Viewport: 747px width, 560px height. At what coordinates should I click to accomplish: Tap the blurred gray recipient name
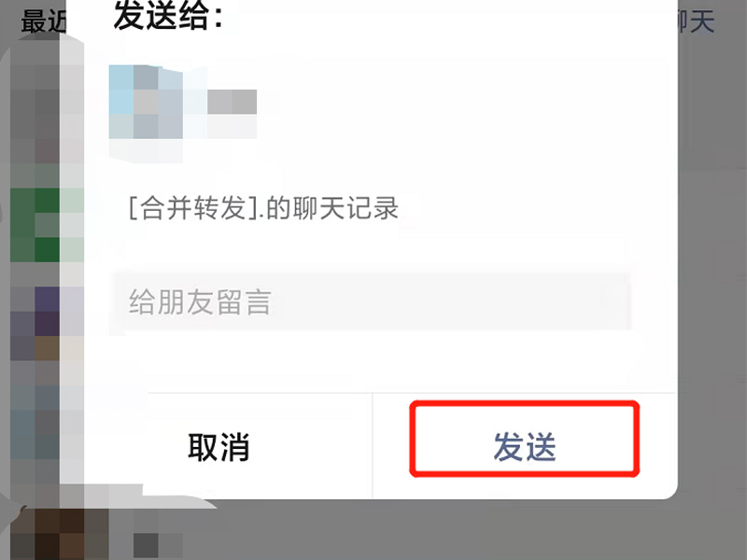232,102
